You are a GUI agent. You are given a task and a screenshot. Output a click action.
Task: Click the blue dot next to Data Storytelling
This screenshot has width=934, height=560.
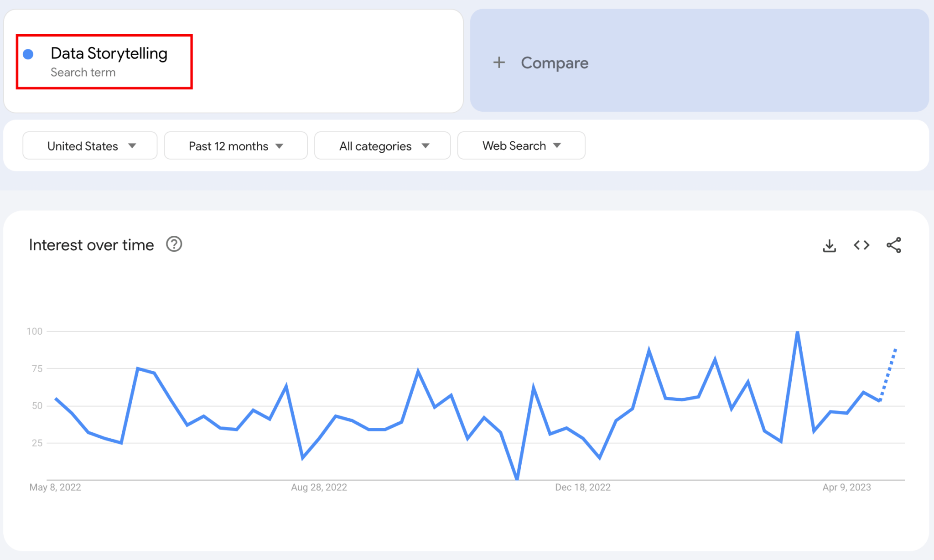coord(28,54)
